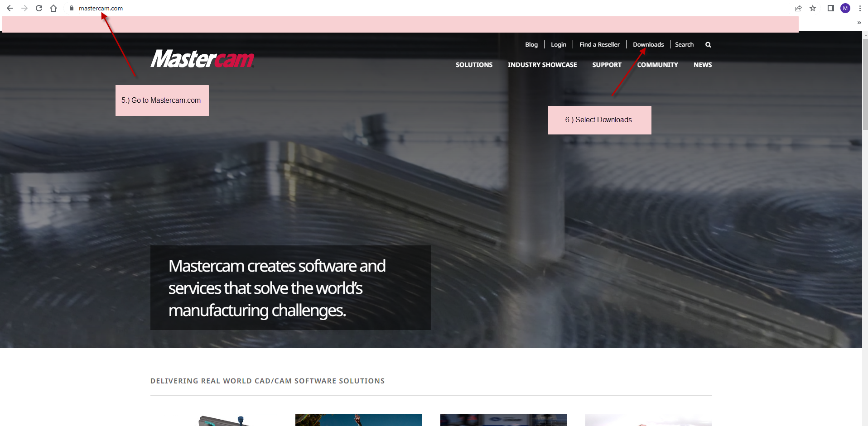Open the Blog link
This screenshot has height=426, width=868.
click(x=531, y=44)
